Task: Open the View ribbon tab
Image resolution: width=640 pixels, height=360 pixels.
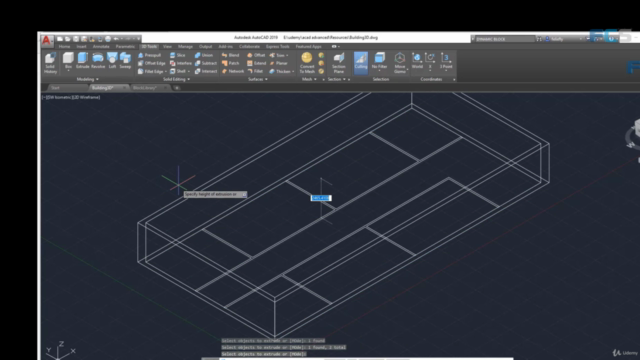Action: tap(167, 47)
